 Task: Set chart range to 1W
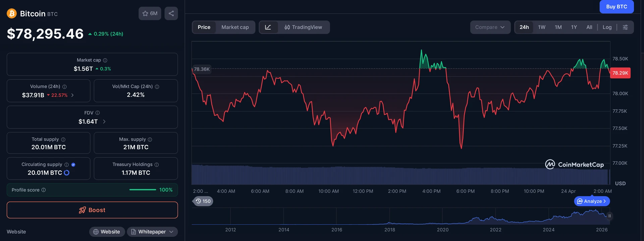click(x=542, y=27)
